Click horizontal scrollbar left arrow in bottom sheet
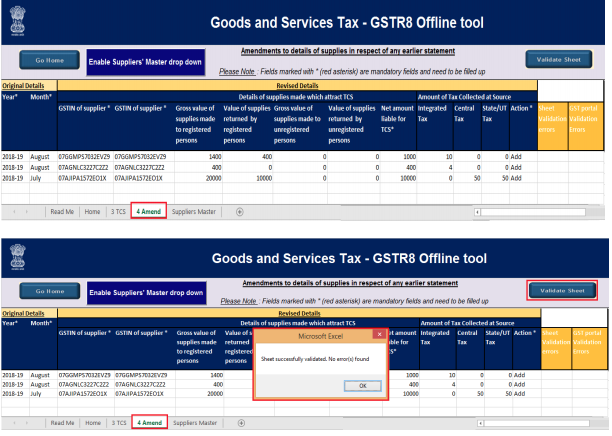This screenshot has width=612, height=436. (x=480, y=423)
